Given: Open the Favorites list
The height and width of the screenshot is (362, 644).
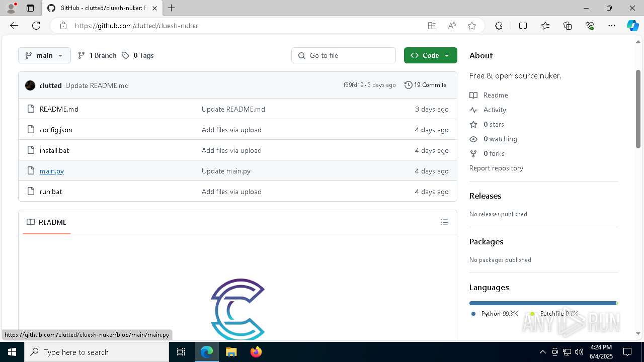Looking at the screenshot, I should (545, 26).
